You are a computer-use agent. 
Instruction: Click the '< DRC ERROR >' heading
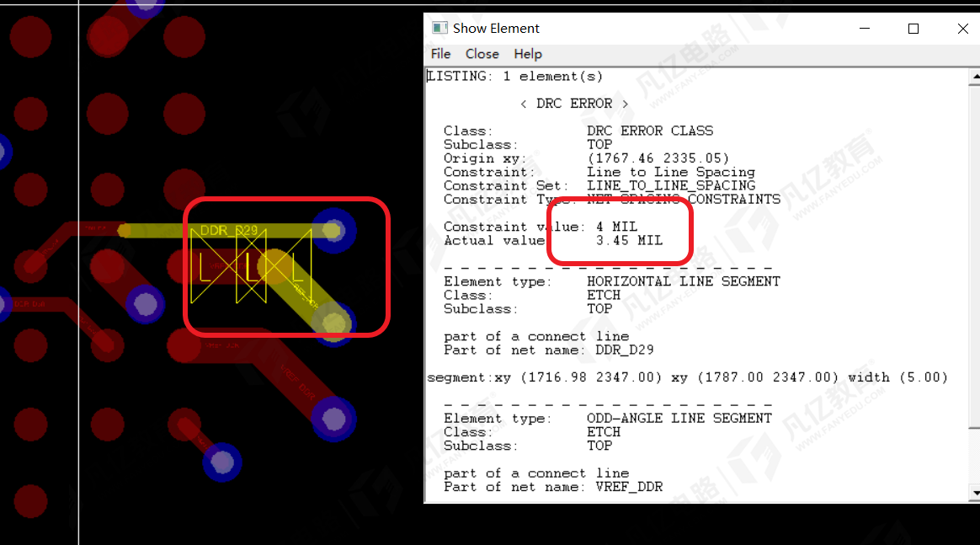574,104
